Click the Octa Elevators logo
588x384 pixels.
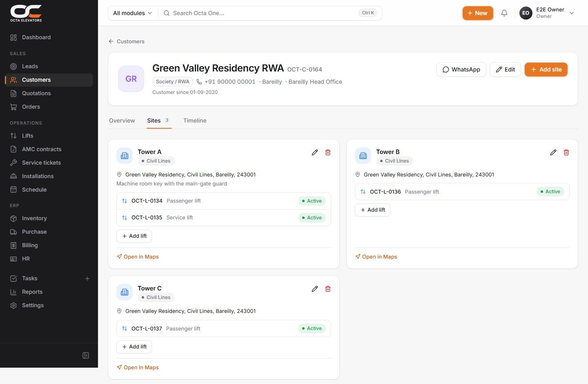pos(26,13)
